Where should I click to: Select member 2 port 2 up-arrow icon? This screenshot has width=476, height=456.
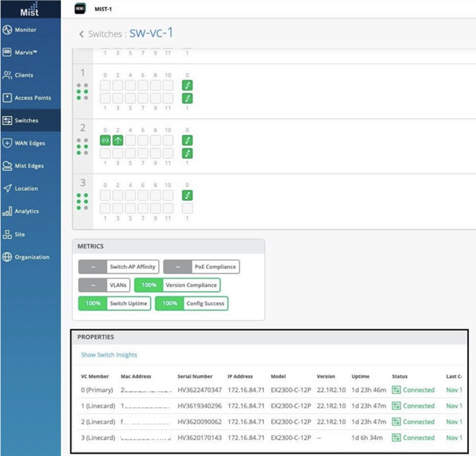coord(118,141)
